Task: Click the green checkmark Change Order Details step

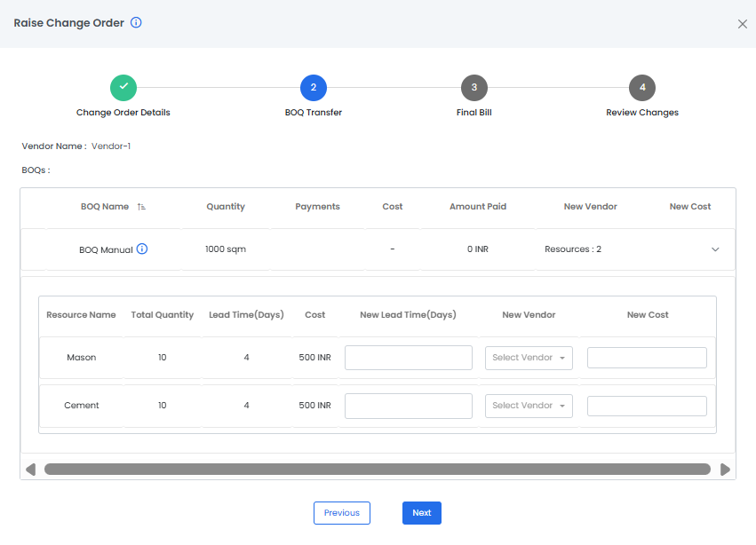Action: pyautogui.click(x=123, y=87)
